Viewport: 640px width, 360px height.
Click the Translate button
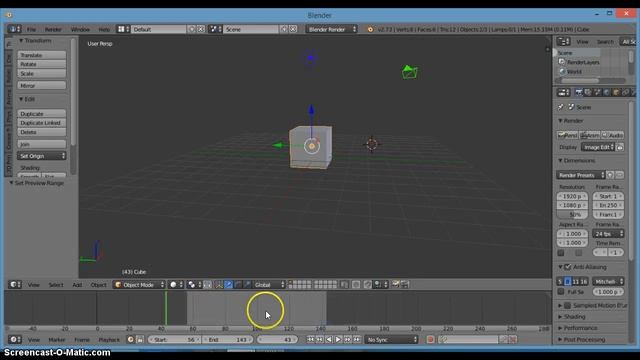coord(42,55)
